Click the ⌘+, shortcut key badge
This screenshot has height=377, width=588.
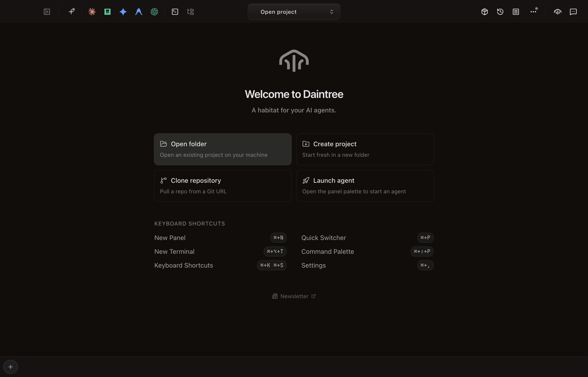click(x=425, y=265)
